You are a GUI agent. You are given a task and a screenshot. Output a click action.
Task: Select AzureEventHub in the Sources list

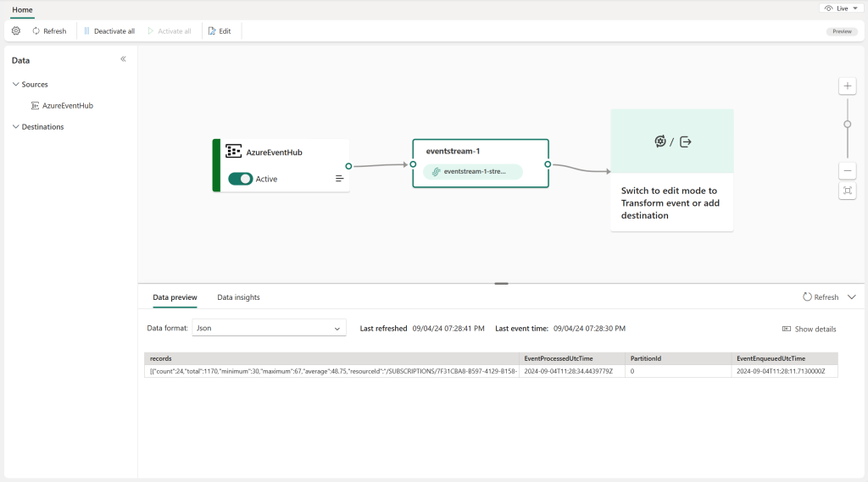[62, 106]
